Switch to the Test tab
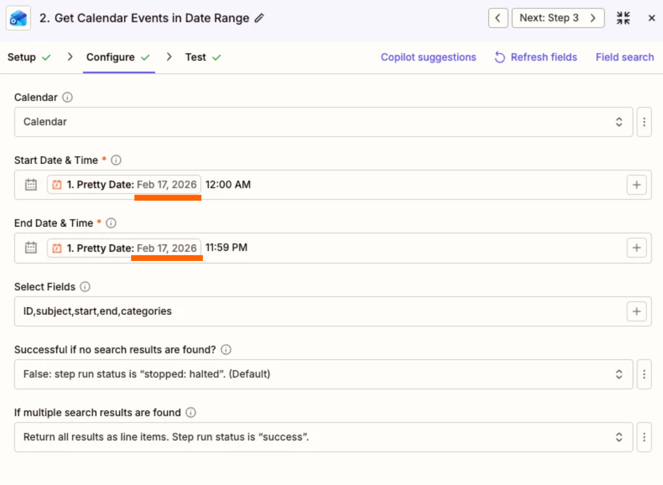 point(195,57)
